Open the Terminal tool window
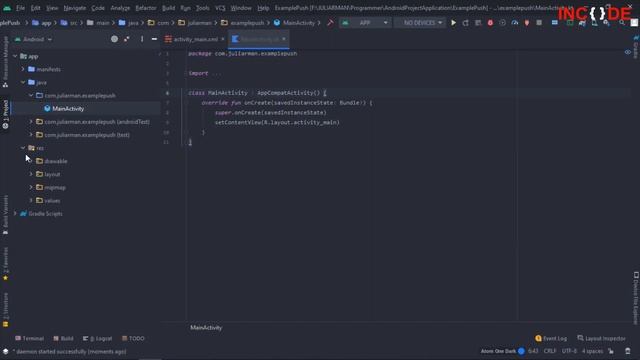The width and height of the screenshot is (640, 360). [x=29, y=338]
